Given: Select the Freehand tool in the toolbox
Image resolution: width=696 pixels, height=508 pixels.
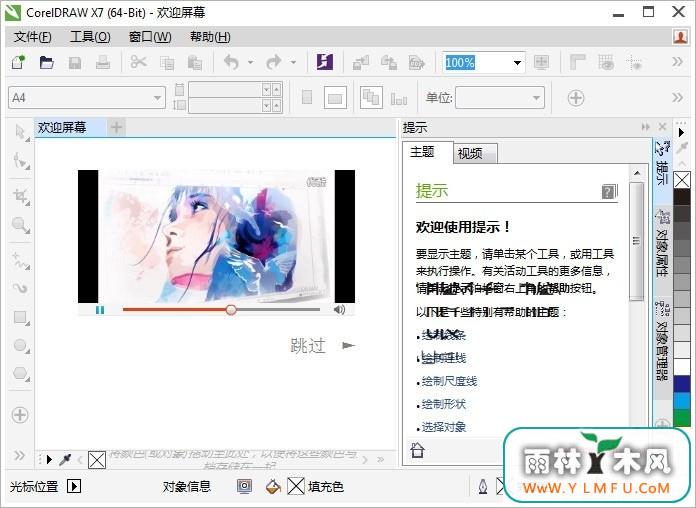Looking at the screenshot, I should 20,260.
